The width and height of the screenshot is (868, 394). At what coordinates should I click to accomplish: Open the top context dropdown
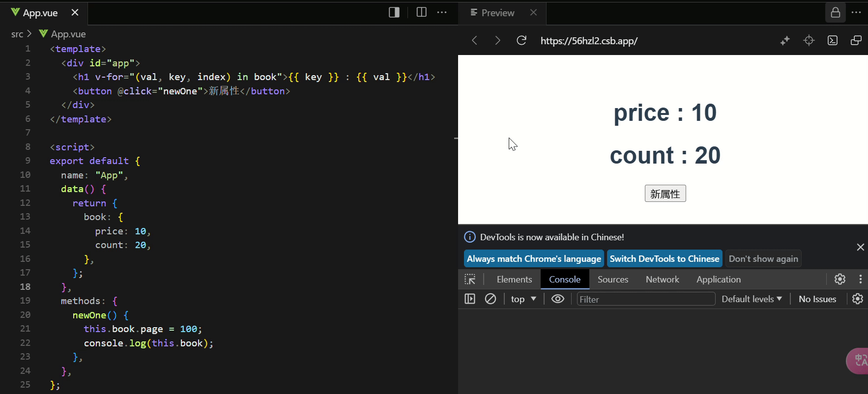pyautogui.click(x=523, y=299)
